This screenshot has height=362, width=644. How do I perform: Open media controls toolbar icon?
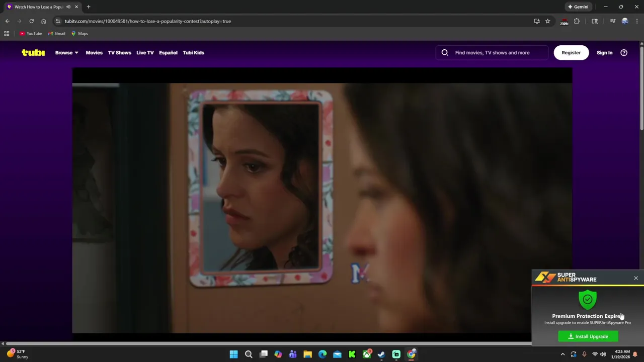point(612,21)
